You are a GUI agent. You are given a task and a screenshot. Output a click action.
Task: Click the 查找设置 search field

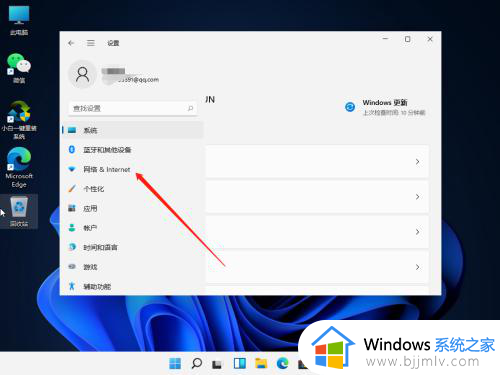pos(133,108)
